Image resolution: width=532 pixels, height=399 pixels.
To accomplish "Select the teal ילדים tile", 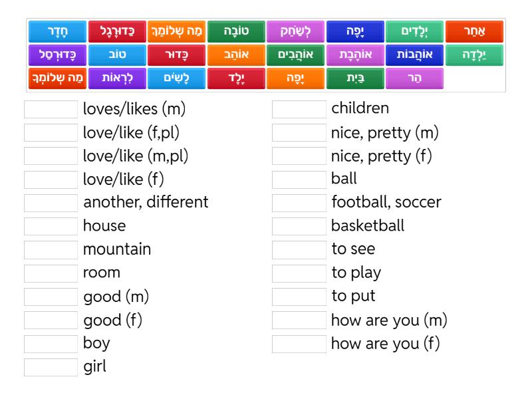I will coord(414,31).
